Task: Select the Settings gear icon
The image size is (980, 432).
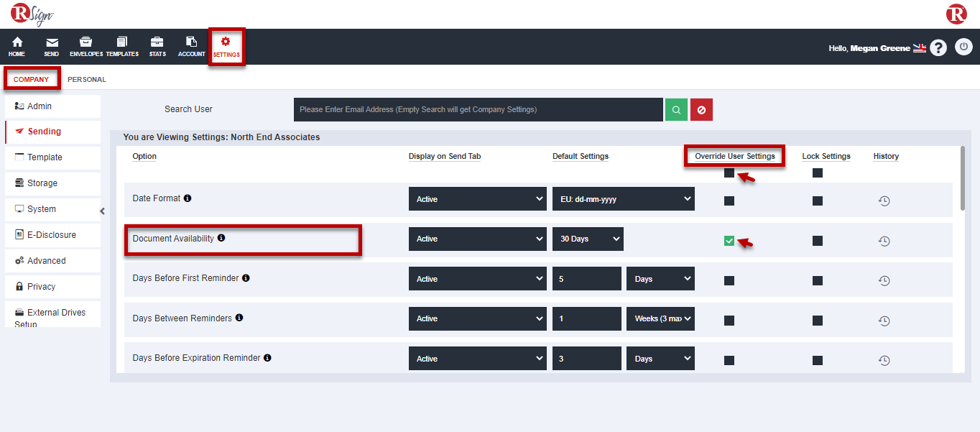Action: [226, 46]
